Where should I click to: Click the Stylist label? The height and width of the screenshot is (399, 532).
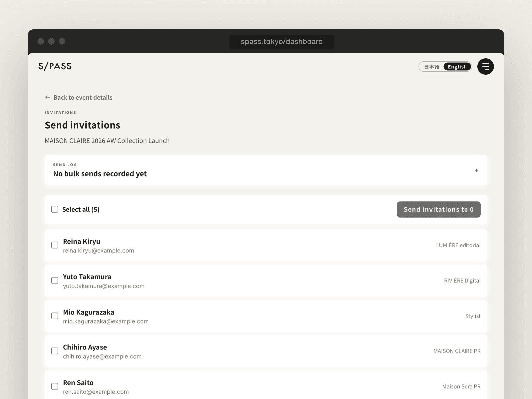click(473, 316)
